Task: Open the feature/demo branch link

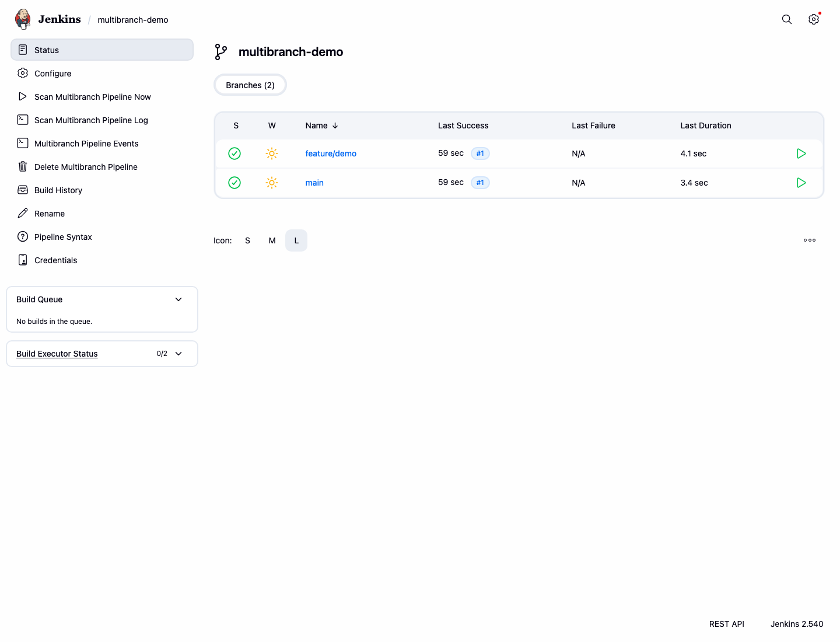Action: coord(331,153)
